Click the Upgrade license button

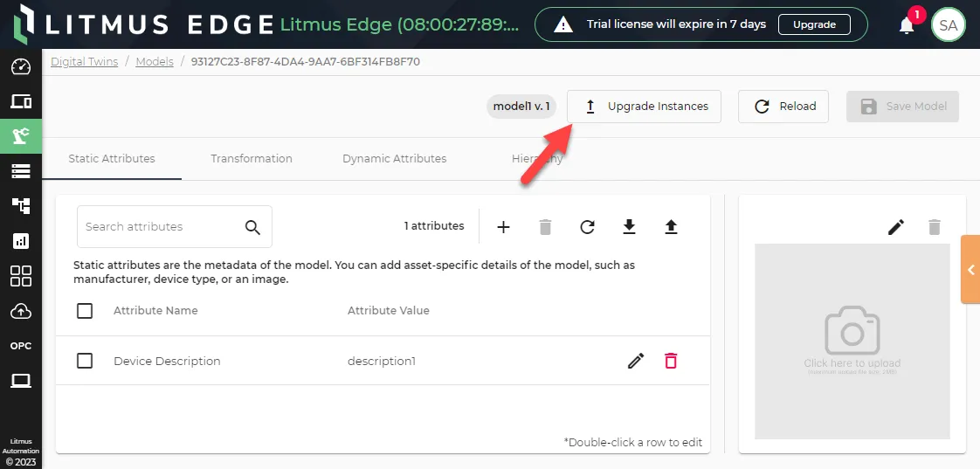pos(814,25)
